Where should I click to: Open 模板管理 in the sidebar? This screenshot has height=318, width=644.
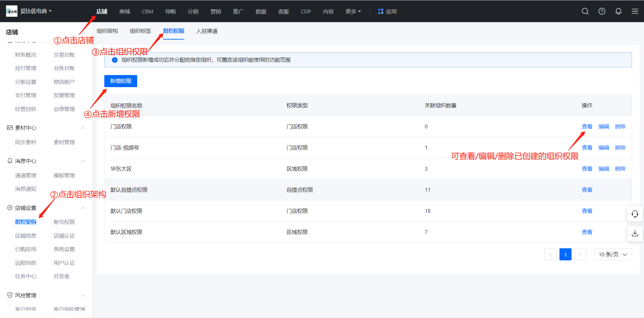[x=64, y=175]
